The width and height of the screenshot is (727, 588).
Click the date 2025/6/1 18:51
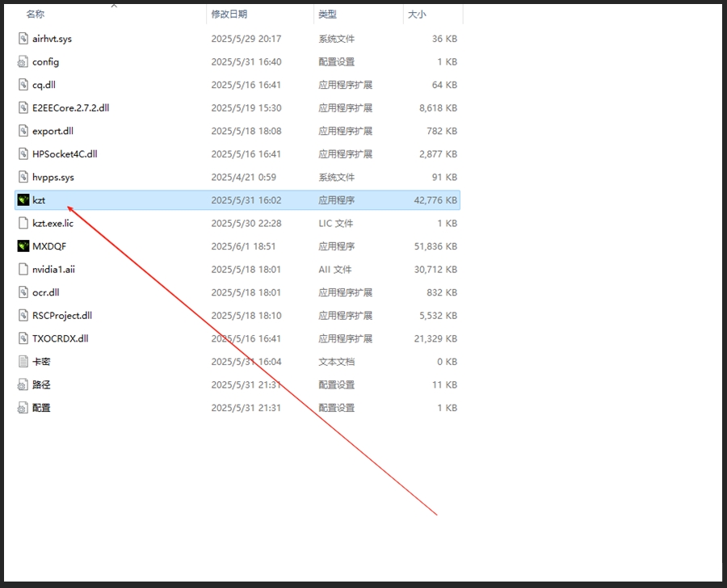(x=243, y=246)
